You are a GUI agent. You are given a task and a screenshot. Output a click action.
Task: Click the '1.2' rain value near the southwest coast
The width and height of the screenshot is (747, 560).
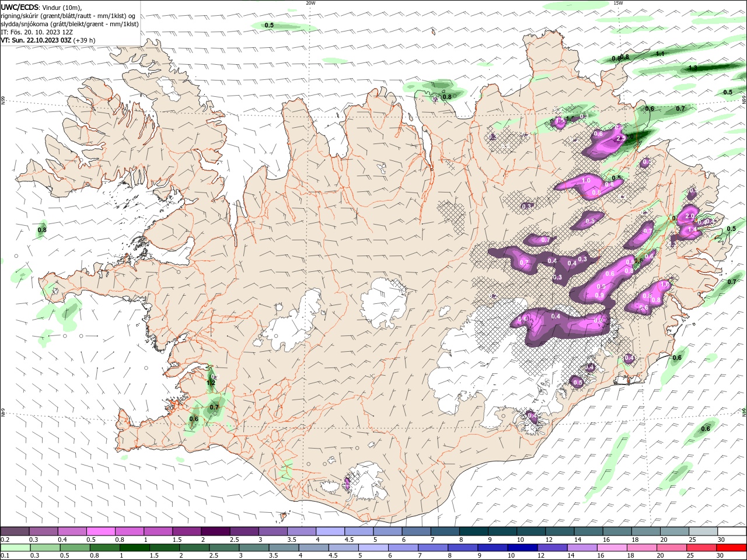pyautogui.click(x=211, y=383)
